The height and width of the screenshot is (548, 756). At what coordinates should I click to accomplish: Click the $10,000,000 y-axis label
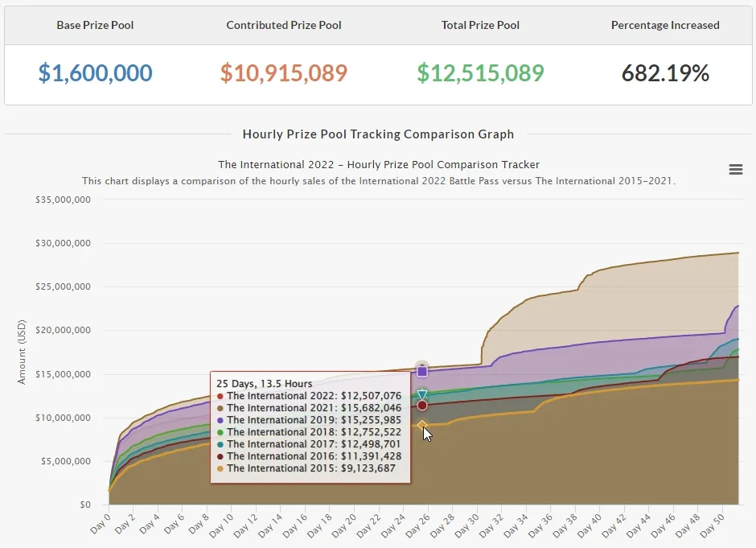[63, 418]
